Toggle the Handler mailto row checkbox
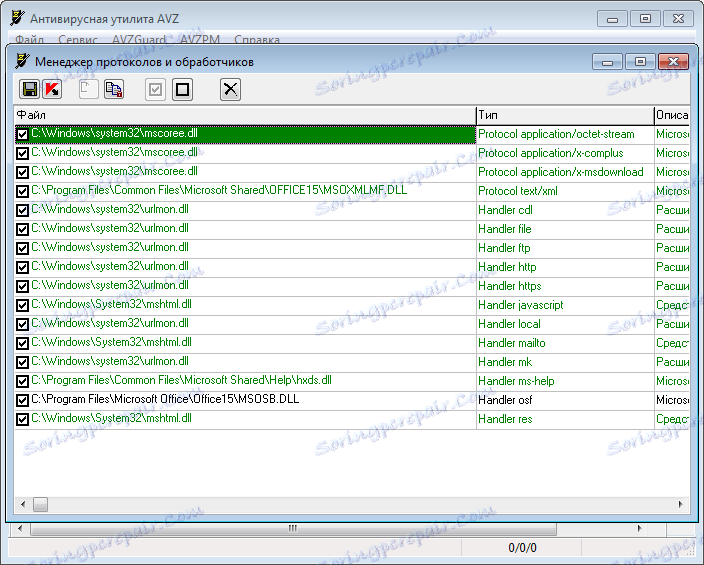Viewport: 704px width, 565px height. tap(22, 343)
